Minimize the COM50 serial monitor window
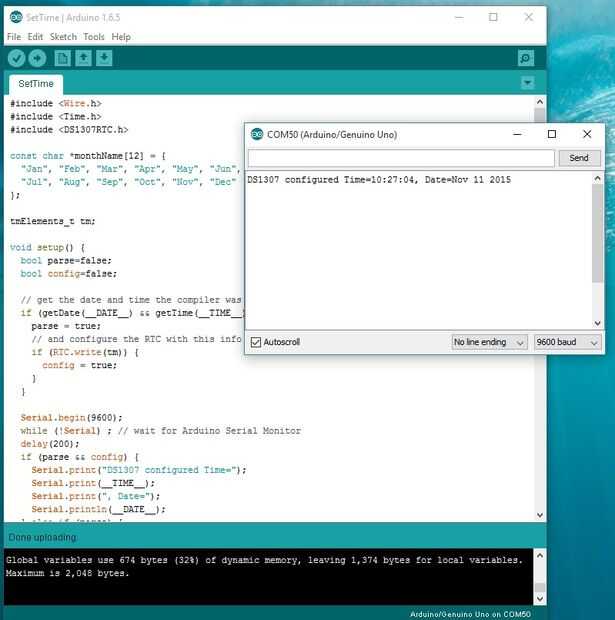 [517, 134]
